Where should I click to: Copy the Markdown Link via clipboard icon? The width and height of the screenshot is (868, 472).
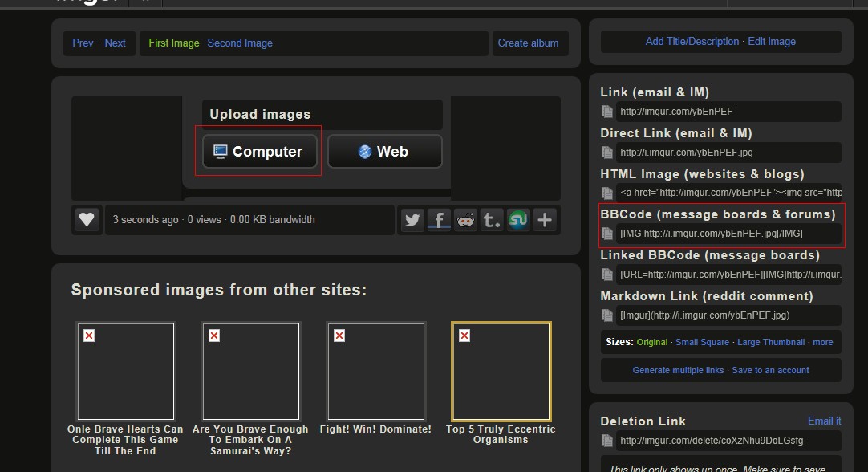point(607,315)
